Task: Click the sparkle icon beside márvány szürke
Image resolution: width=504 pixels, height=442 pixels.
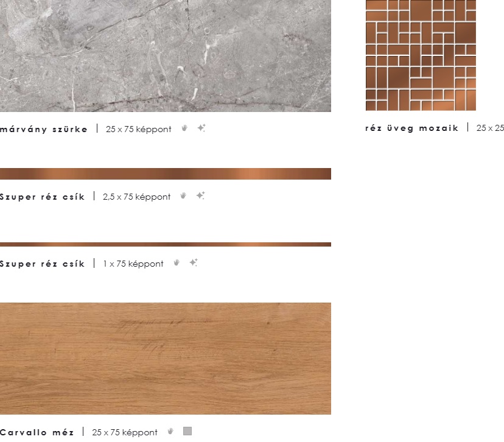Action: click(x=201, y=128)
